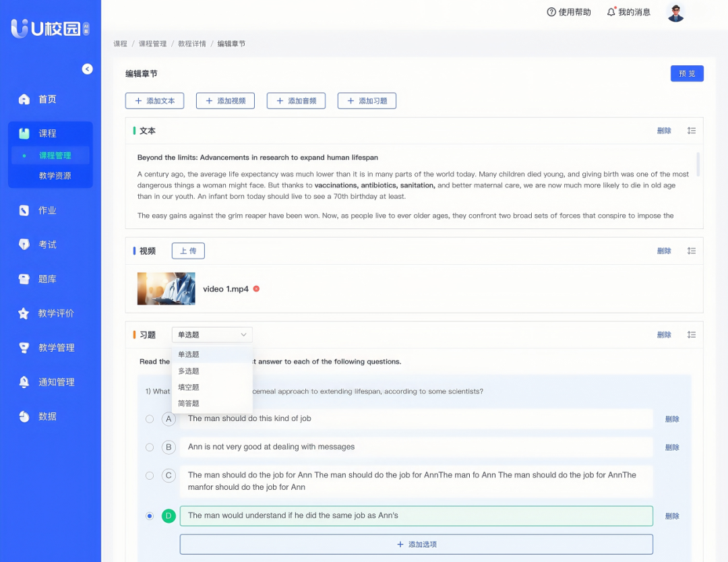
Task: Pick 简答题 in the dropdown list
Action: pyautogui.click(x=189, y=404)
